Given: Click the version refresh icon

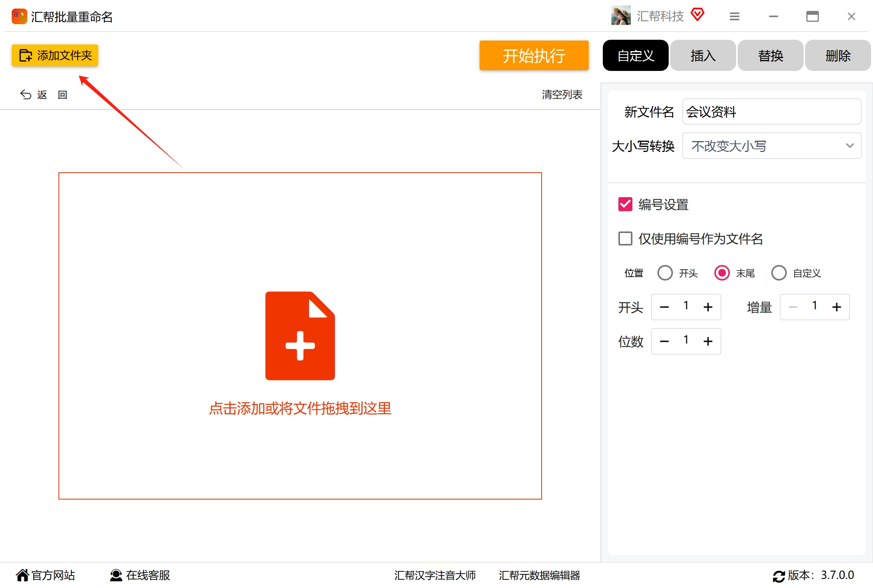Looking at the screenshot, I should coord(779,576).
